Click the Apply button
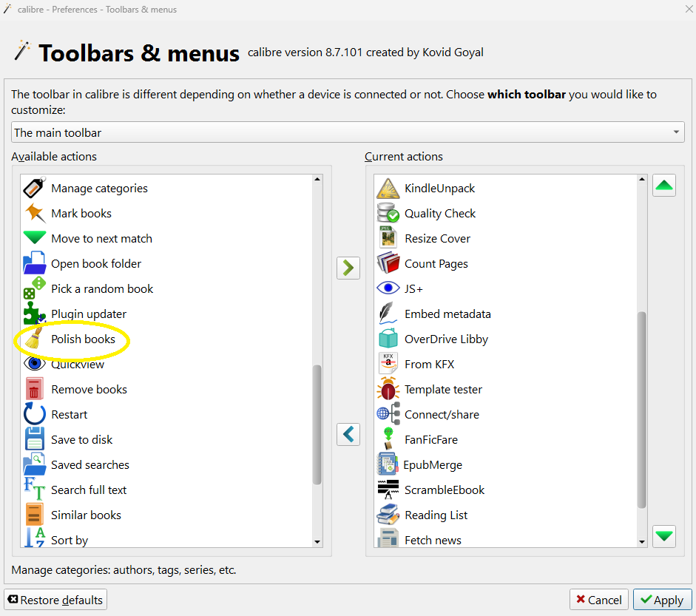Screen dimensions: 696x616 point(662,600)
